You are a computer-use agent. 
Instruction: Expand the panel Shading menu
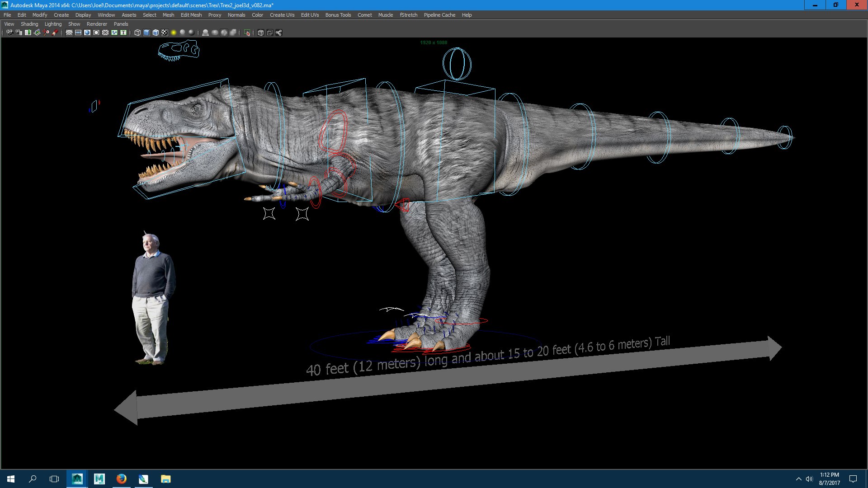(29, 24)
